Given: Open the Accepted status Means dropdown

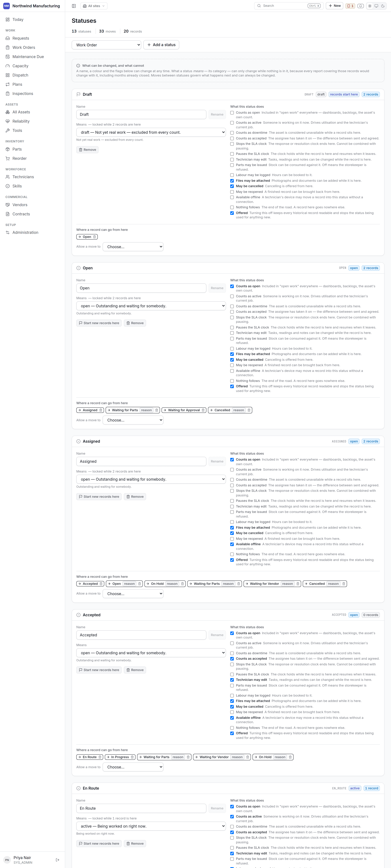Looking at the screenshot, I should (151, 653).
